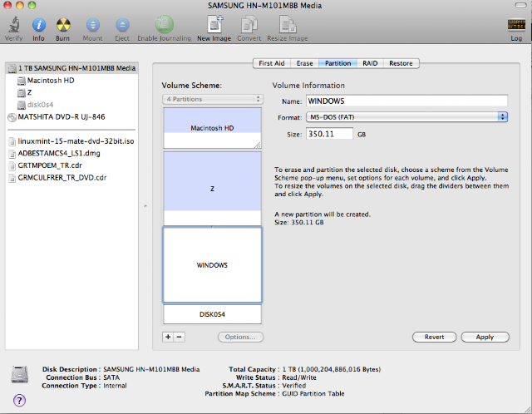
Task: Click the Convert image icon
Action: (249, 25)
